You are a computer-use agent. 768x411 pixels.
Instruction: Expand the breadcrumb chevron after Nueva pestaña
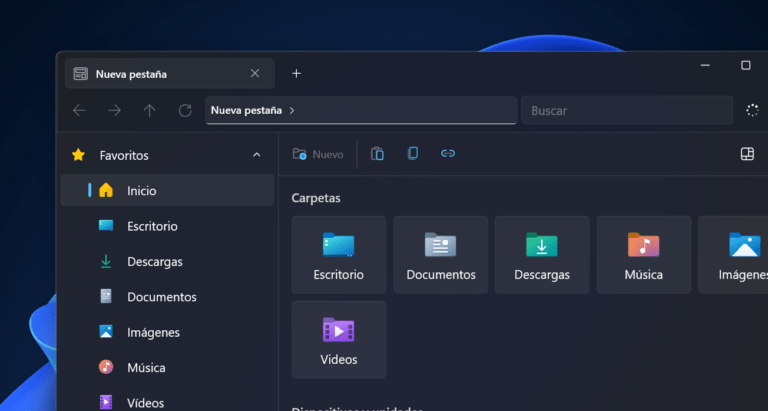click(x=292, y=111)
